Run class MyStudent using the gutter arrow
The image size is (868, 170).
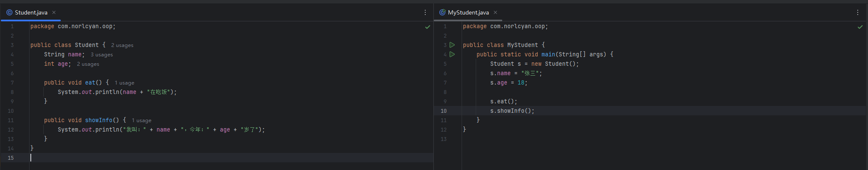(452, 45)
